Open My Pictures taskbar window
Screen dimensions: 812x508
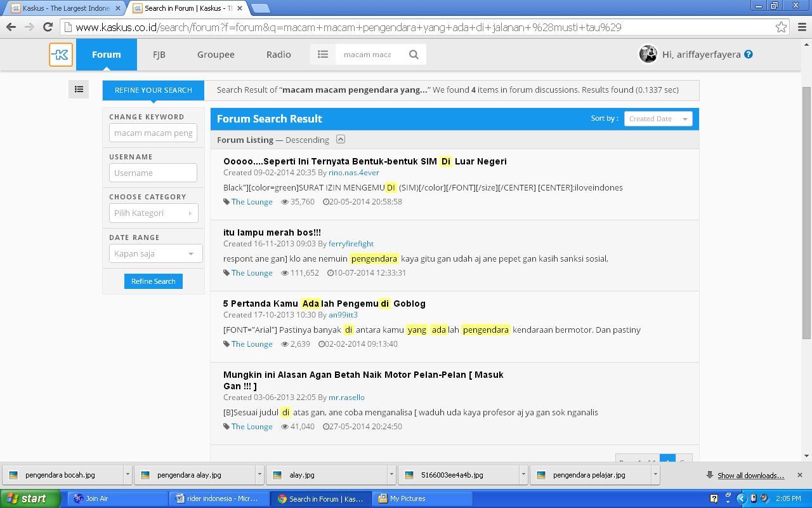[x=421, y=498]
